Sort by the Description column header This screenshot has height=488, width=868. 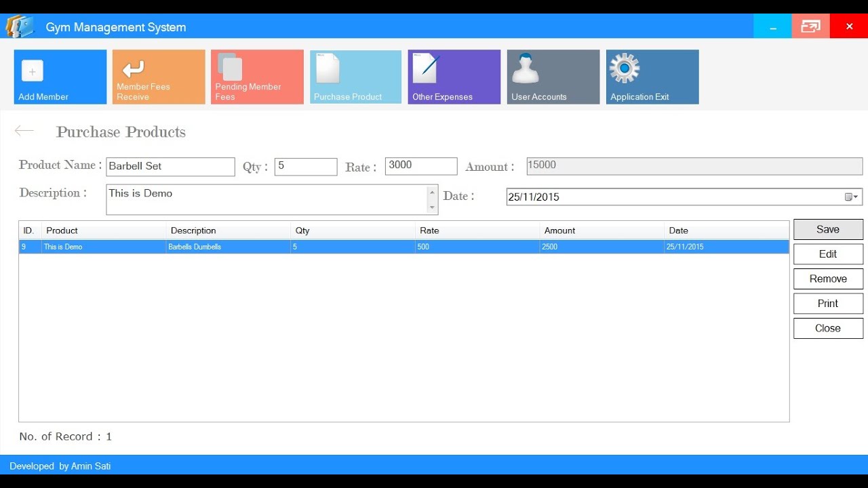click(229, 230)
